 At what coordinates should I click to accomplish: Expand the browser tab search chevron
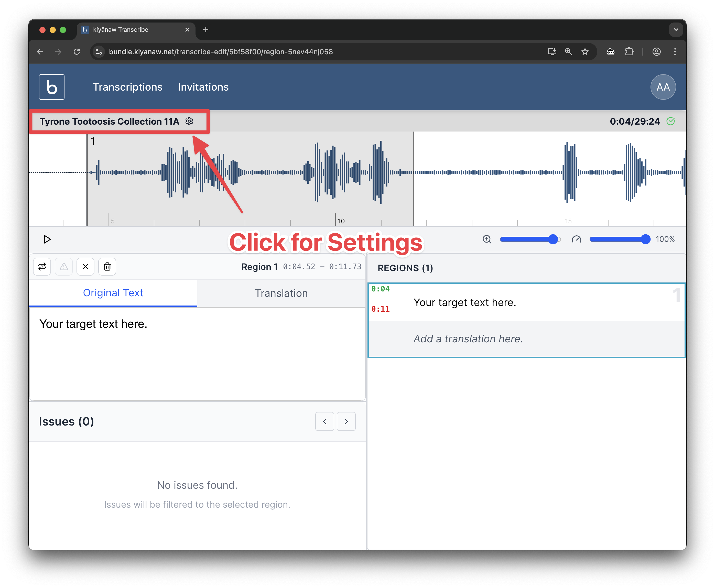tap(676, 30)
